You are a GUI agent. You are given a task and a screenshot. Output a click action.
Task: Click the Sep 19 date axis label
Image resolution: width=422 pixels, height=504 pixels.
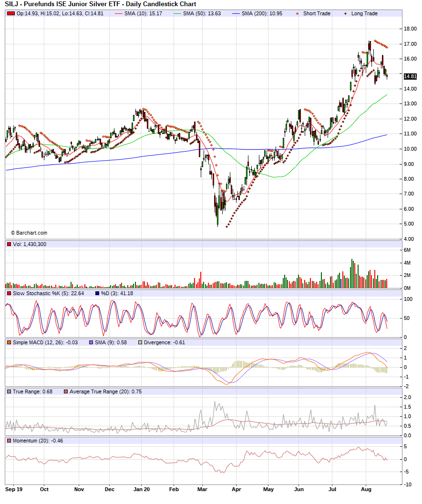pyautogui.click(x=14, y=490)
